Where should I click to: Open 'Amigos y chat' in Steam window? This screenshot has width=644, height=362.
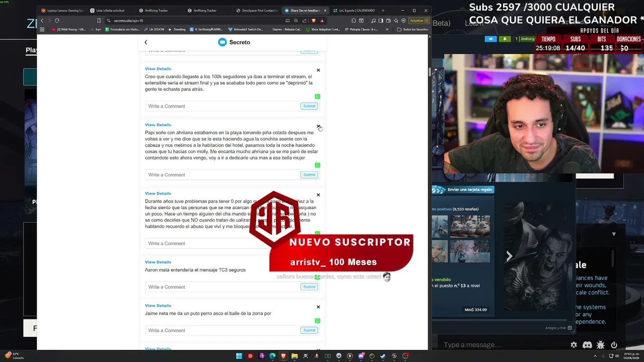click(558, 328)
